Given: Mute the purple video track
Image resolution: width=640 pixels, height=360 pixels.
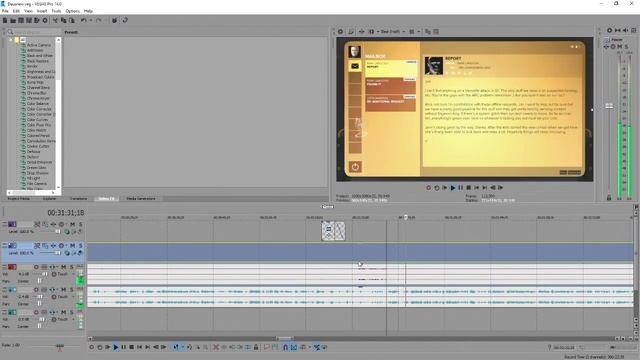Looking at the screenshot, I should 73,224.
